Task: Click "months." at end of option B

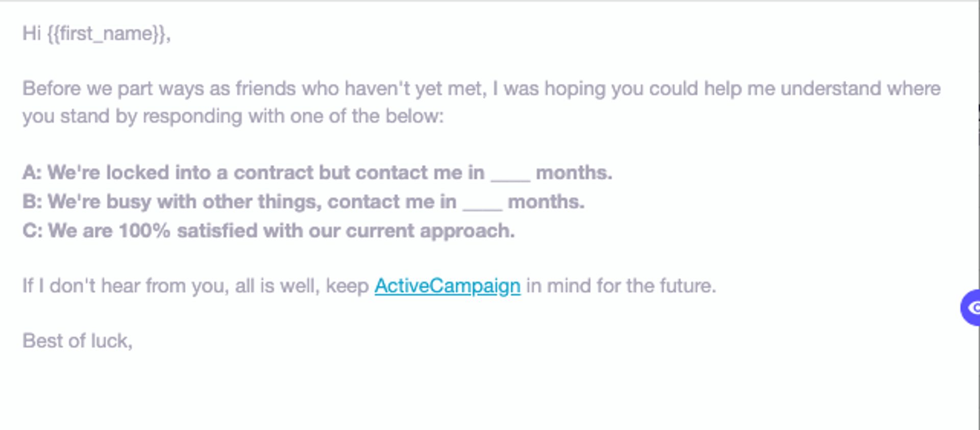Action: tap(546, 202)
